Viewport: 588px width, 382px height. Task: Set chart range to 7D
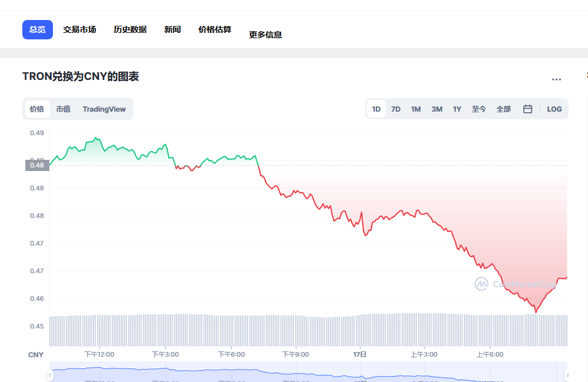click(x=396, y=109)
